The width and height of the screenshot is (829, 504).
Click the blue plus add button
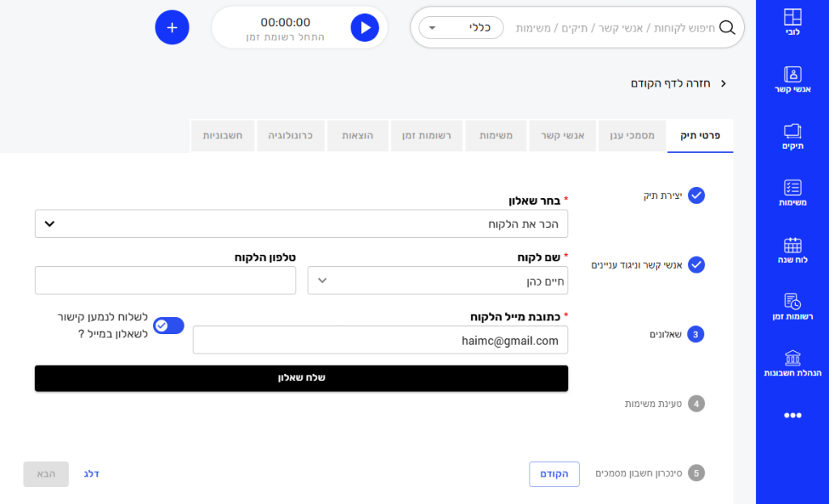[x=172, y=28]
